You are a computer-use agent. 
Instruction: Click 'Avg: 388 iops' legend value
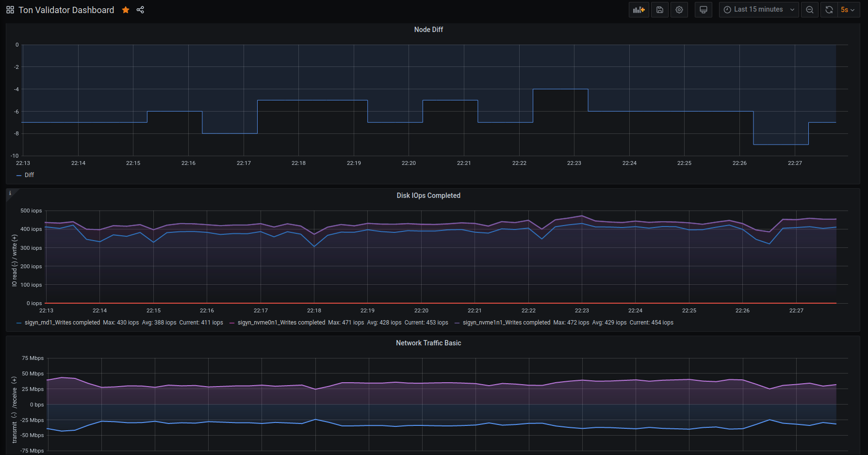[159, 323]
